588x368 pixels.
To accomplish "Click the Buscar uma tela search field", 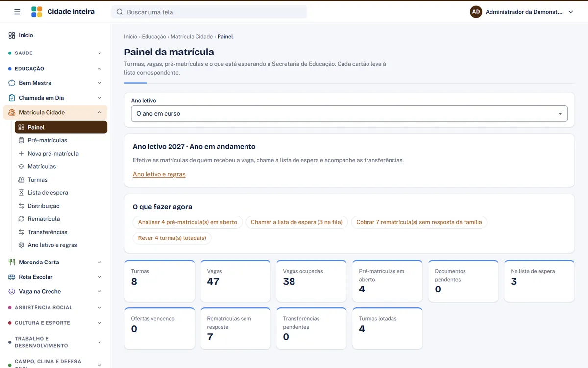I will pyautogui.click(x=209, y=12).
